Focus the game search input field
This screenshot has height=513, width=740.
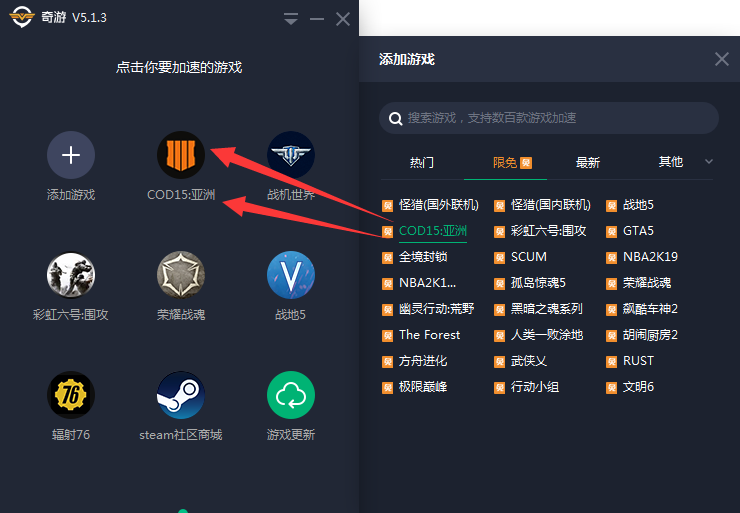549,118
